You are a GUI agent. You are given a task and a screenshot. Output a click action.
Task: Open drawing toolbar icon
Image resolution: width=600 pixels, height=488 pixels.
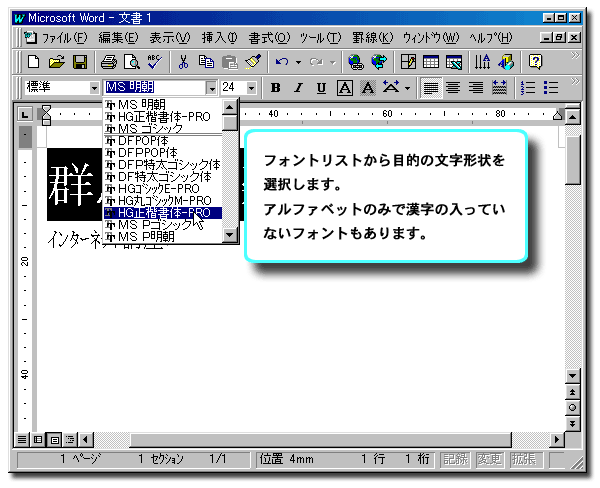(506, 62)
